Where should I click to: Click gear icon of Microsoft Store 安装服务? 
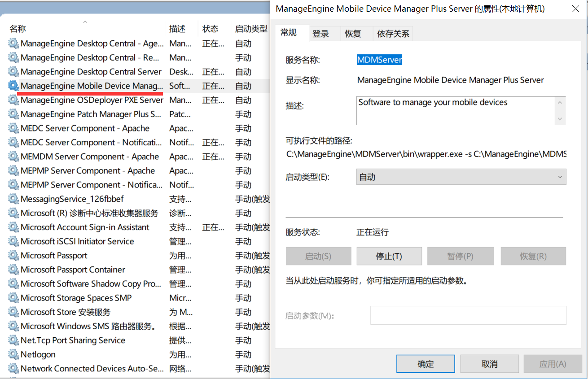pyautogui.click(x=13, y=312)
